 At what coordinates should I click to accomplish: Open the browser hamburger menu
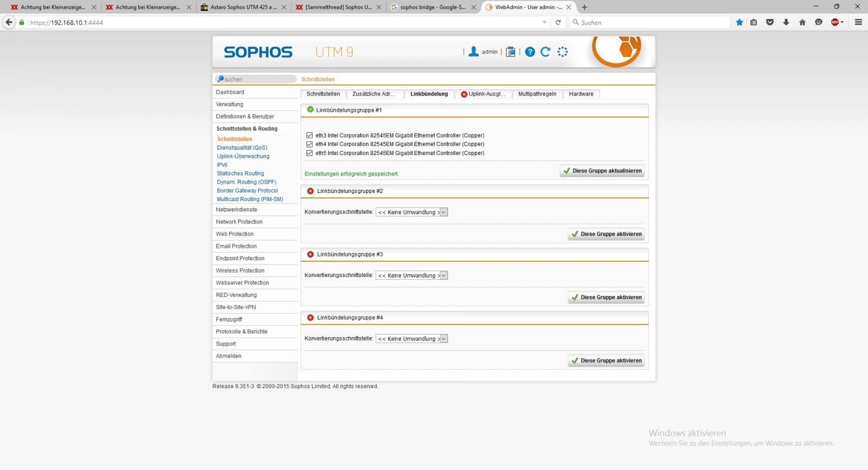[858, 22]
